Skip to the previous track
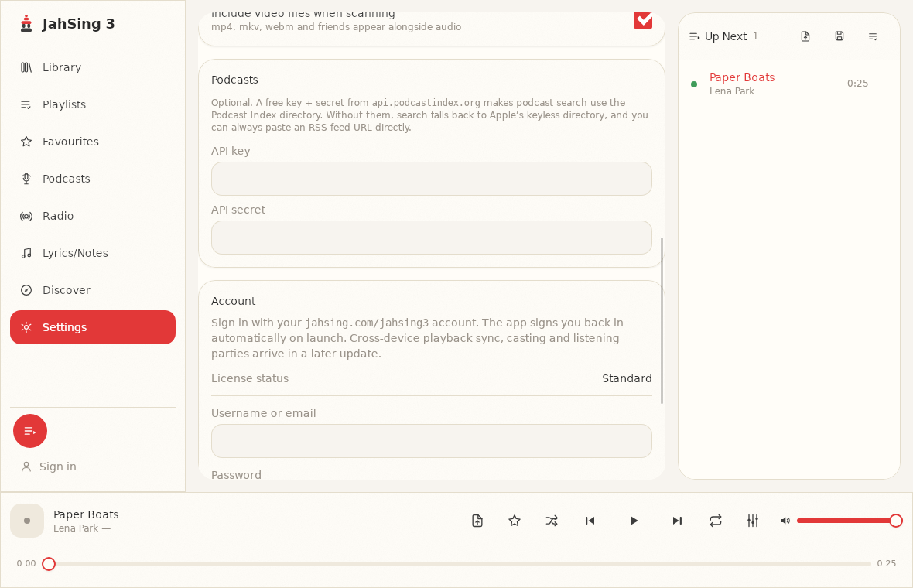 590,521
